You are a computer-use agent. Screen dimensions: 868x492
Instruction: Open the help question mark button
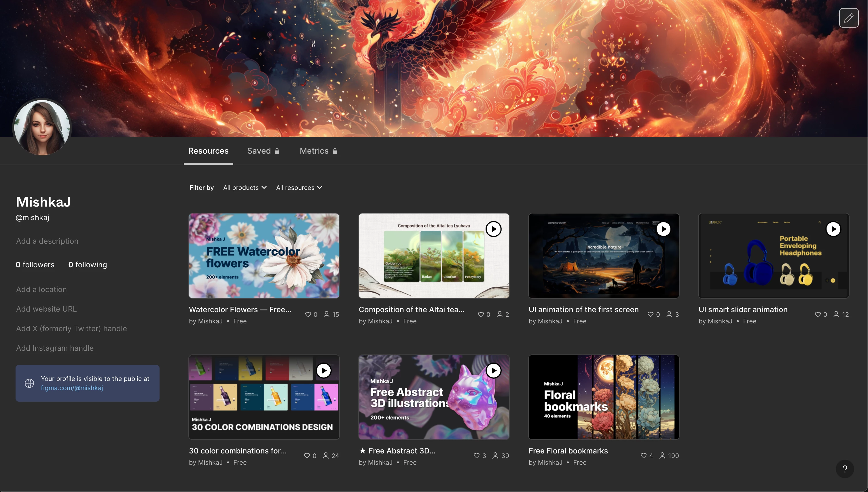pyautogui.click(x=844, y=469)
